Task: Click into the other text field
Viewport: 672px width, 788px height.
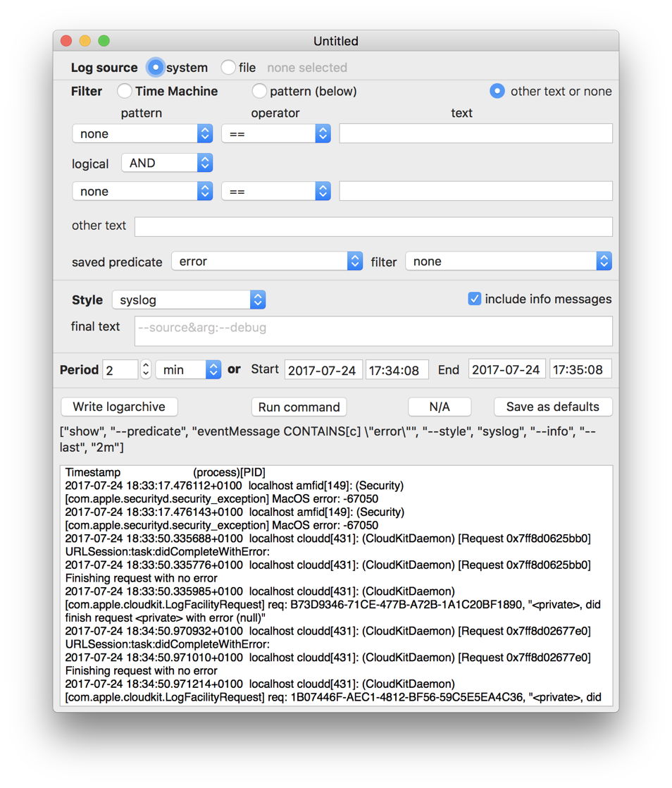Action: pyautogui.click(x=373, y=226)
